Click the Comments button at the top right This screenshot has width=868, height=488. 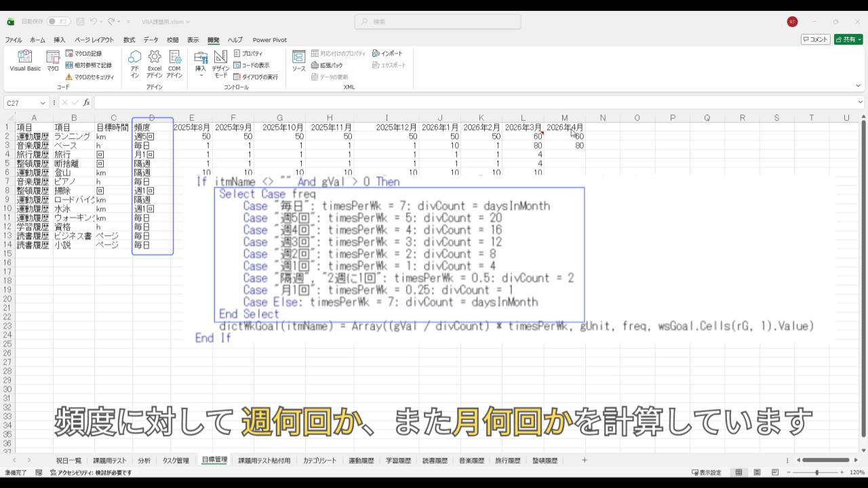click(815, 40)
